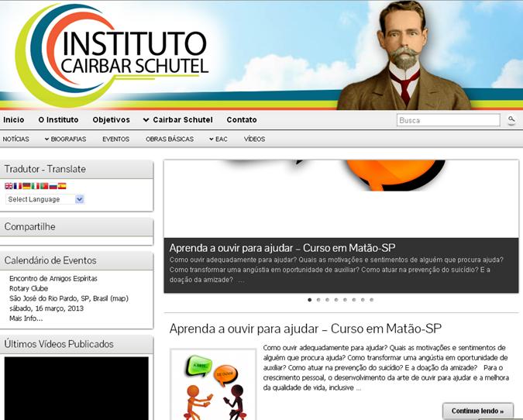Viewport: 523px width, 420px height.
Task: Click the Continue lendo button
Action: click(x=477, y=411)
